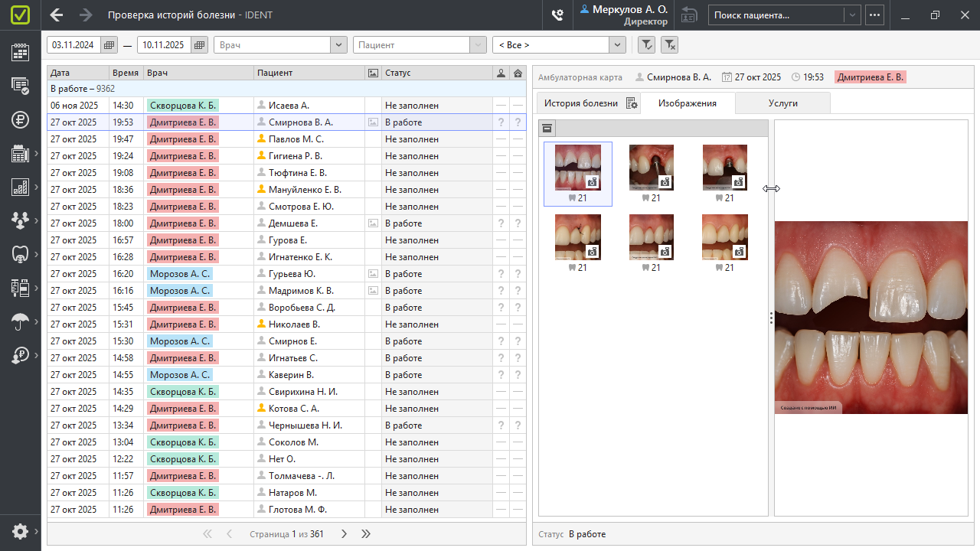Viewport: 980px width, 551px height.
Task: Click the second tooth image thumbnail
Action: [x=652, y=168]
